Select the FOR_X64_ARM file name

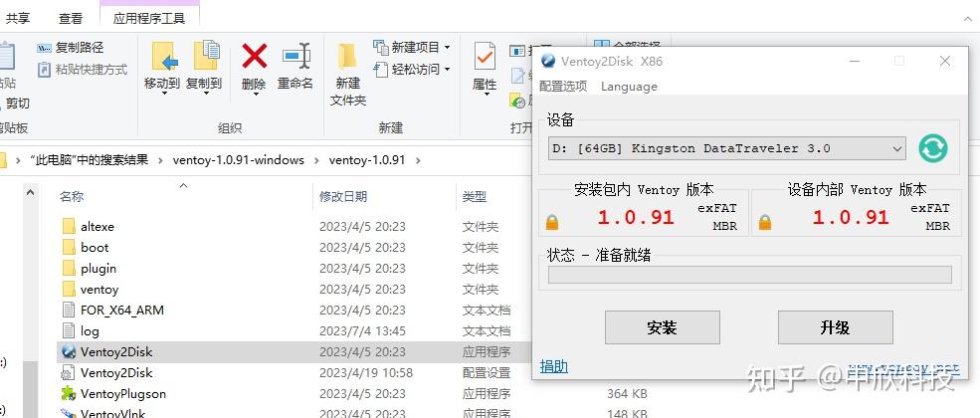tap(121, 310)
